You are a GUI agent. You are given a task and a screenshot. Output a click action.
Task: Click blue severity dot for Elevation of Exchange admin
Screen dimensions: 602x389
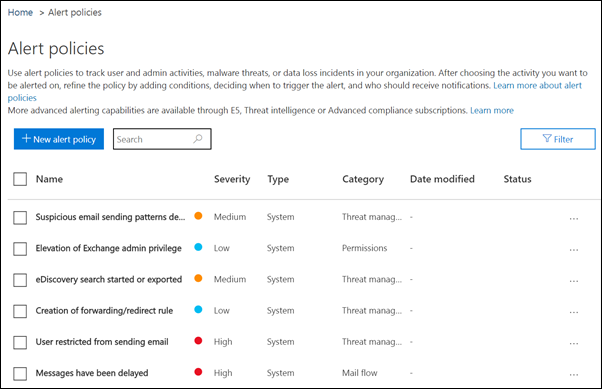[198, 247]
